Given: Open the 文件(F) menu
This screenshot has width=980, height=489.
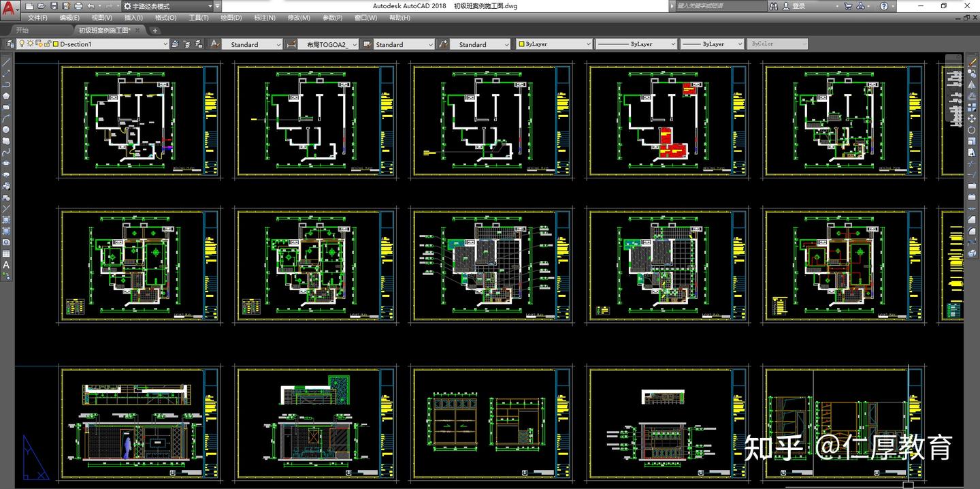Looking at the screenshot, I should click(x=37, y=18).
